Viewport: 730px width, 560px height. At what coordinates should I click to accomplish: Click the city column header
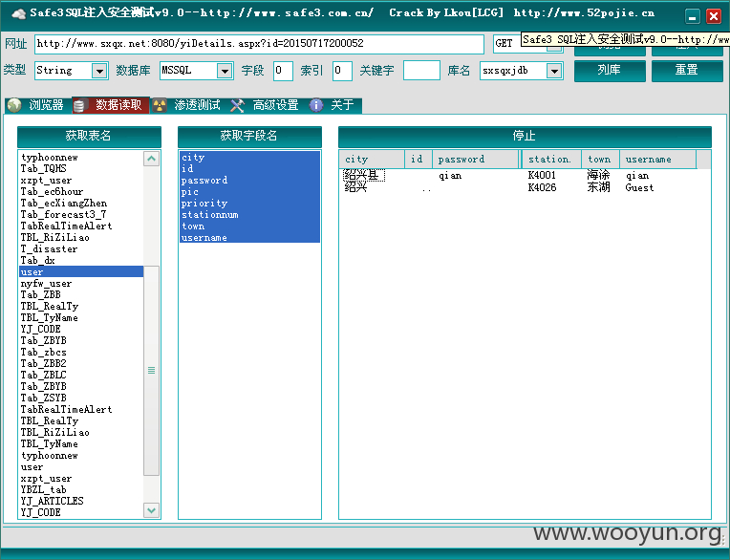[x=372, y=160]
